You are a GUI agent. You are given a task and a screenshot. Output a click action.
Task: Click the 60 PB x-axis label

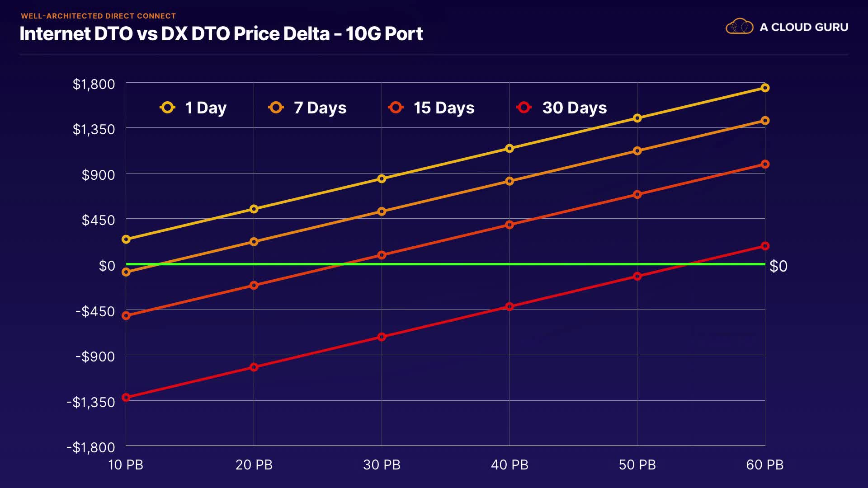pyautogui.click(x=764, y=465)
